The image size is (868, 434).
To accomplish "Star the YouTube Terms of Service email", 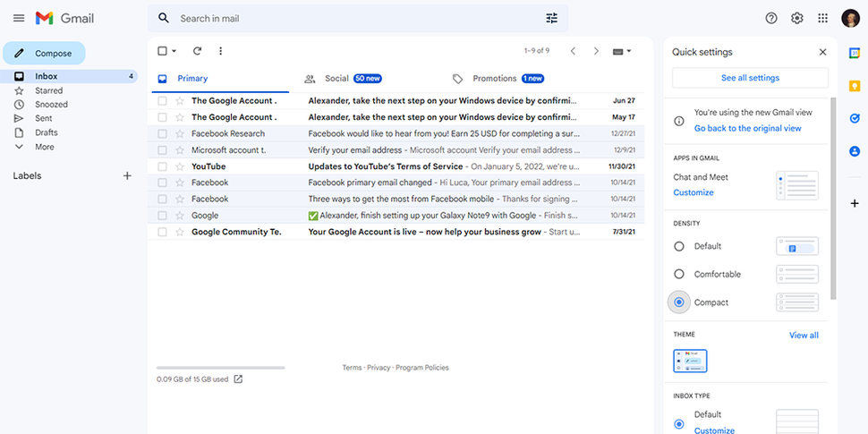I will pos(179,166).
